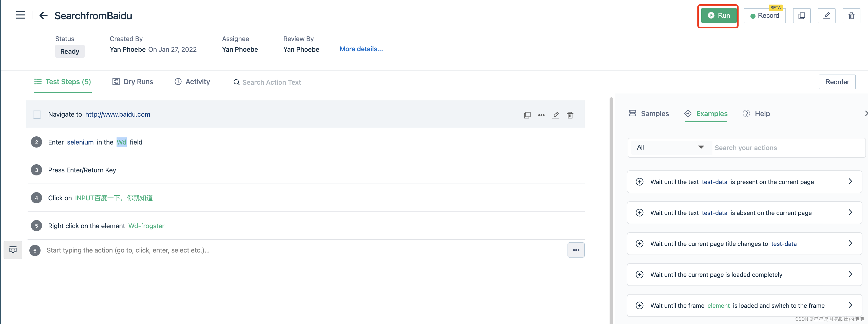Open the All actions filter dropdown
Viewport: 868px width, 324px height.
[670, 147]
